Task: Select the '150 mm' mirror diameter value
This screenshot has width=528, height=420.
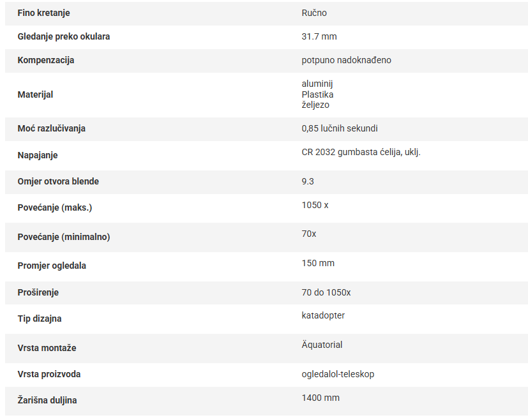Action: [x=318, y=263]
